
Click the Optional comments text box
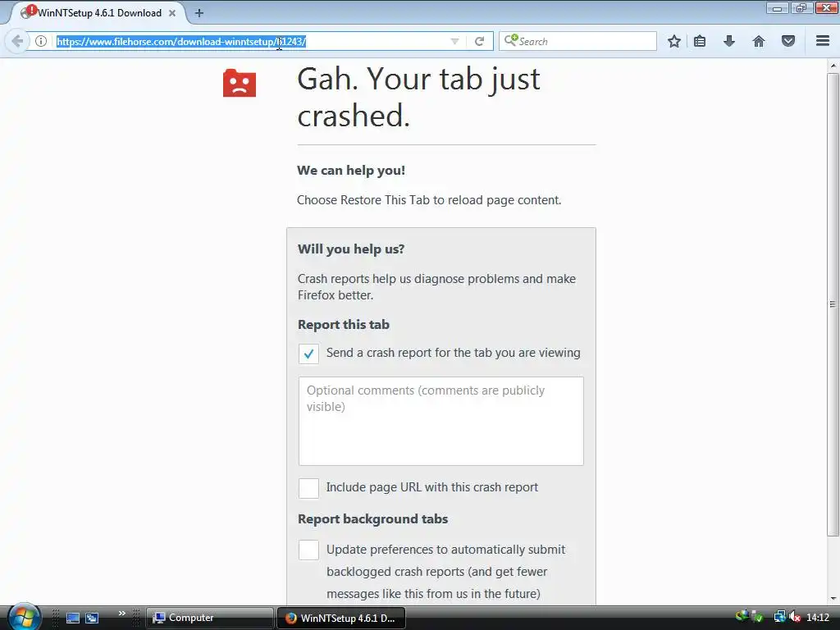pyautogui.click(x=441, y=421)
